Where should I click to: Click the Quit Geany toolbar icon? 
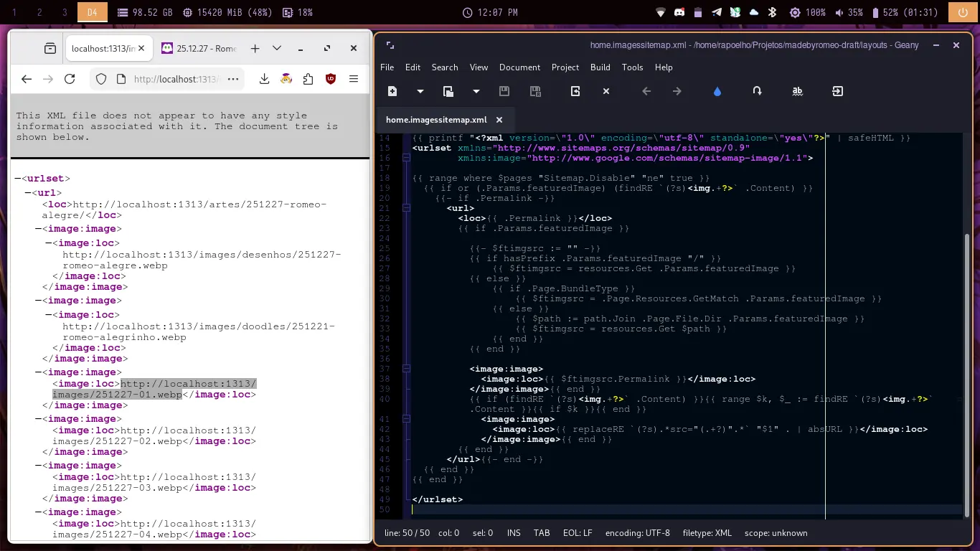coord(838,91)
